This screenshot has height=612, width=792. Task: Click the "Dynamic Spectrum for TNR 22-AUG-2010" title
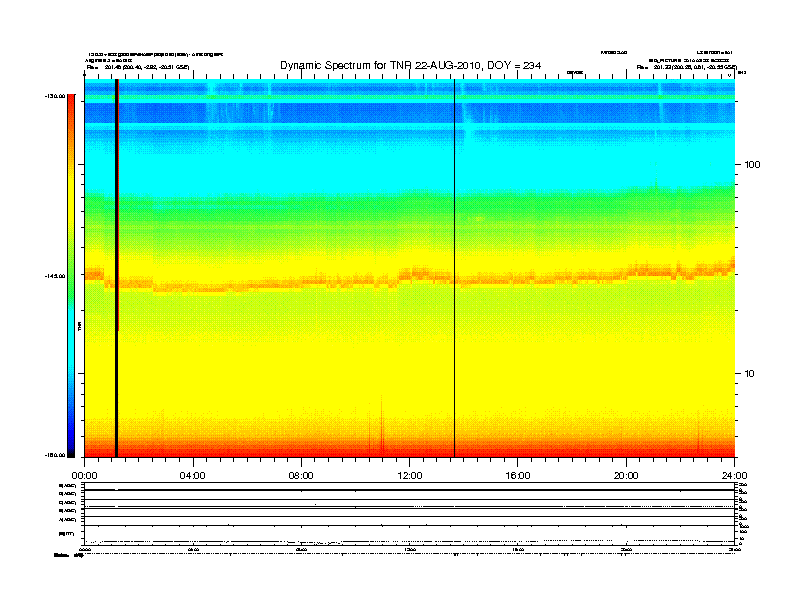click(410, 66)
